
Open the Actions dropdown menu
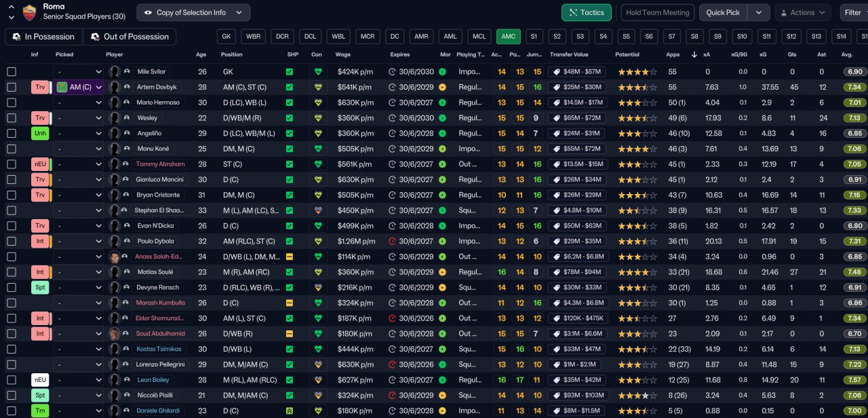(802, 12)
